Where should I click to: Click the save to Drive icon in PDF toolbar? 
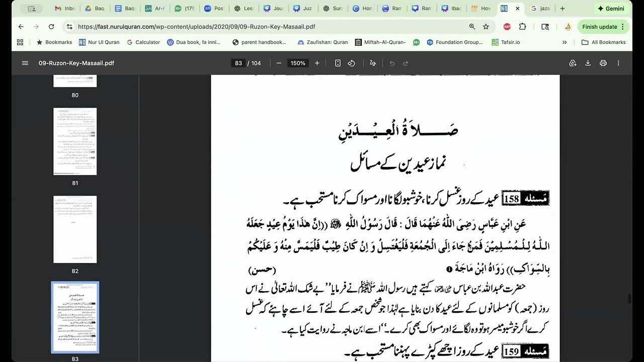coord(573,63)
